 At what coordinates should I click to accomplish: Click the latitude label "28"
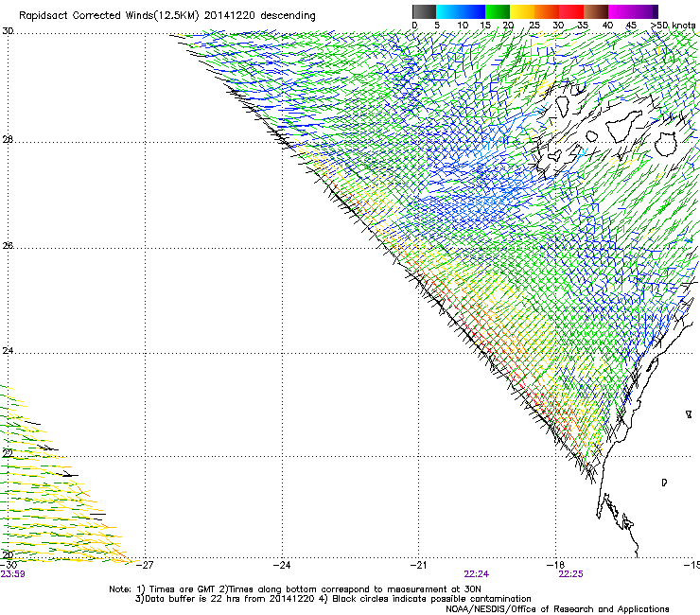(x=8, y=140)
